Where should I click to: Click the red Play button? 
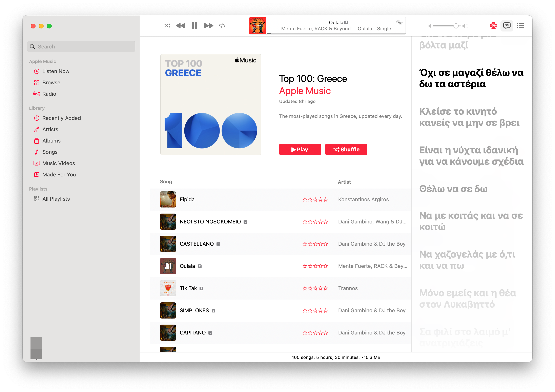tap(300, 150)
